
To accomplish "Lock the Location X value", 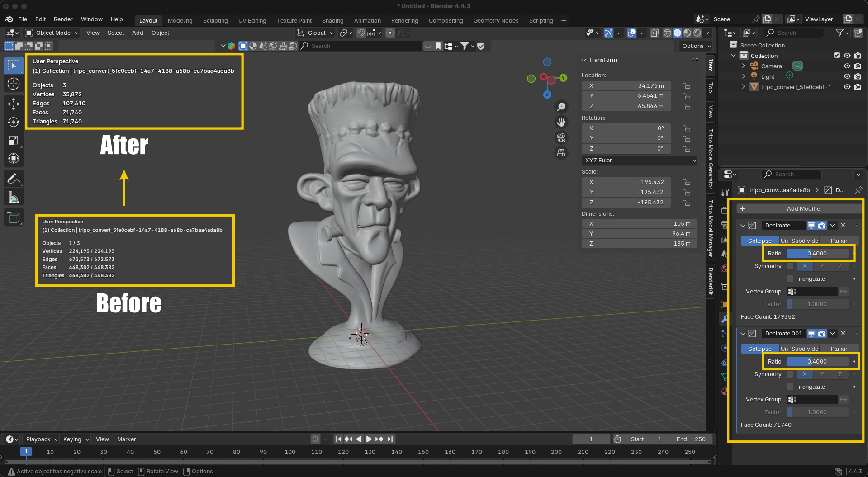I will pyautogui.click(x=687, y=86).
